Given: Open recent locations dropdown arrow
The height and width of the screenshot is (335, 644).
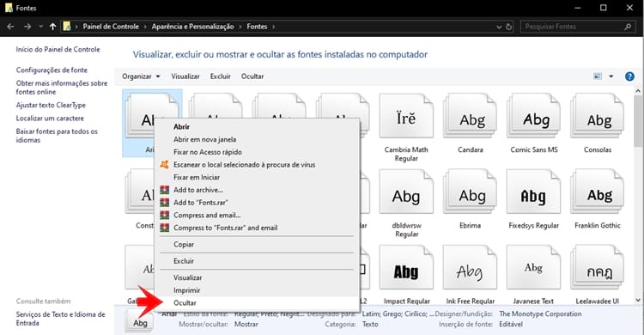Looking at the screenshot, I should point(40,27).
